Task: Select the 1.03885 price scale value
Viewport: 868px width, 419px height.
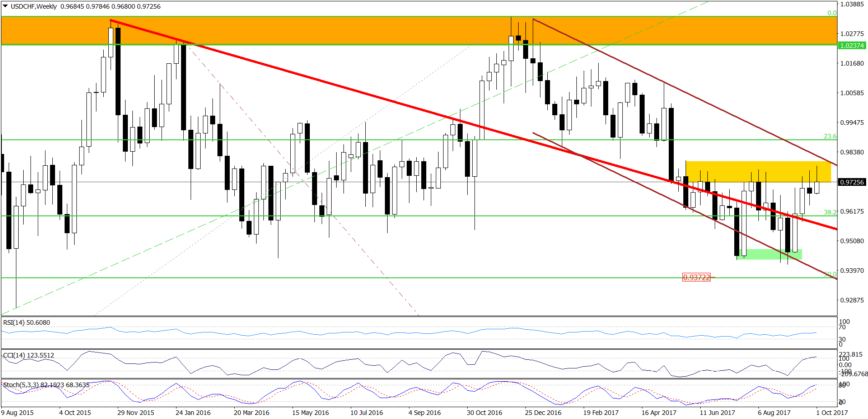Action: pos(852,4)
